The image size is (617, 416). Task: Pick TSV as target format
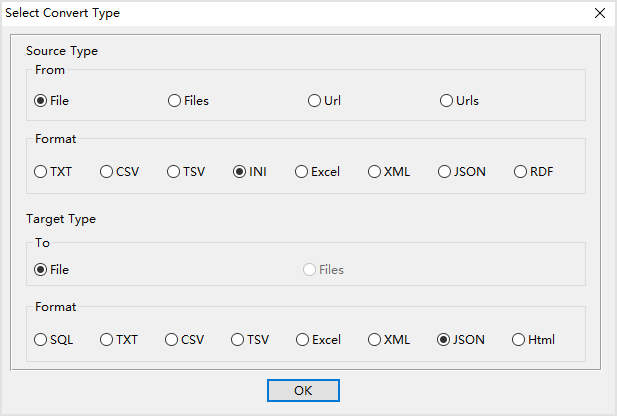pyautogui.click(x=239, y=339)
